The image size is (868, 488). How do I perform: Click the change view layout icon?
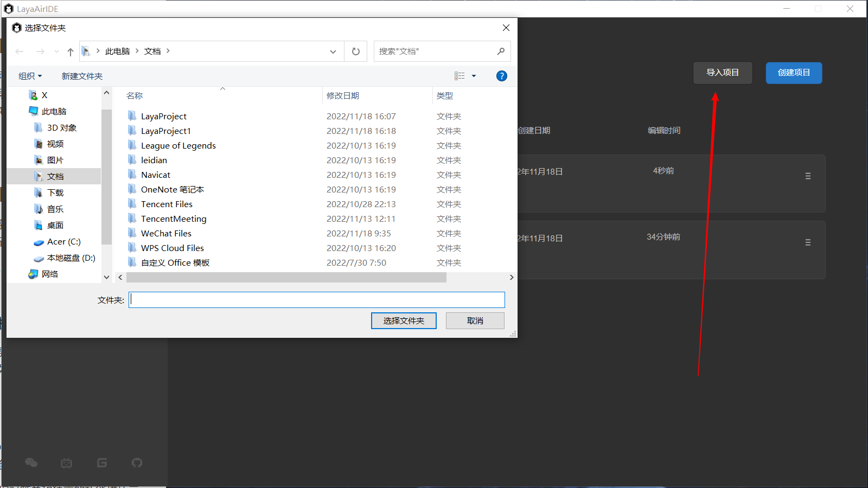pos(459,76)
